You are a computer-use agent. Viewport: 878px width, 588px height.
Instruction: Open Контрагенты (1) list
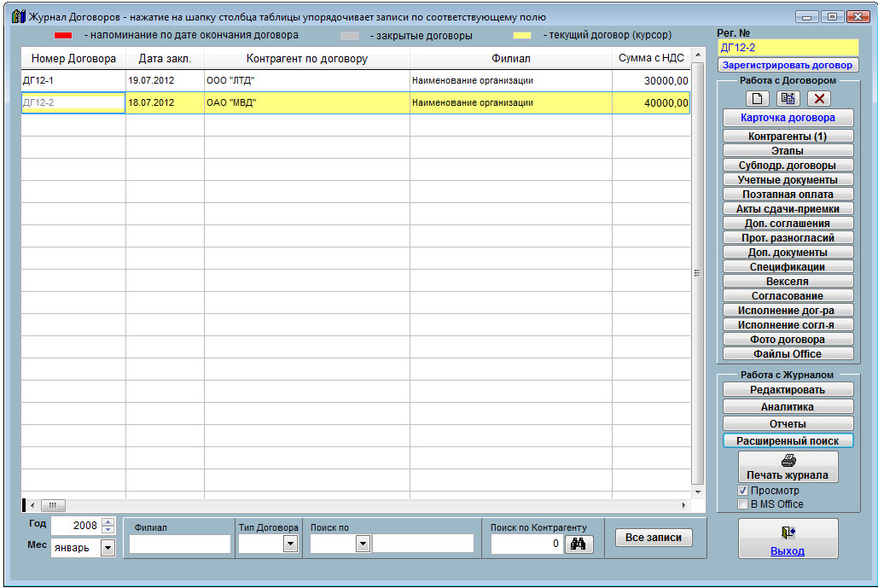pos(788,136)
